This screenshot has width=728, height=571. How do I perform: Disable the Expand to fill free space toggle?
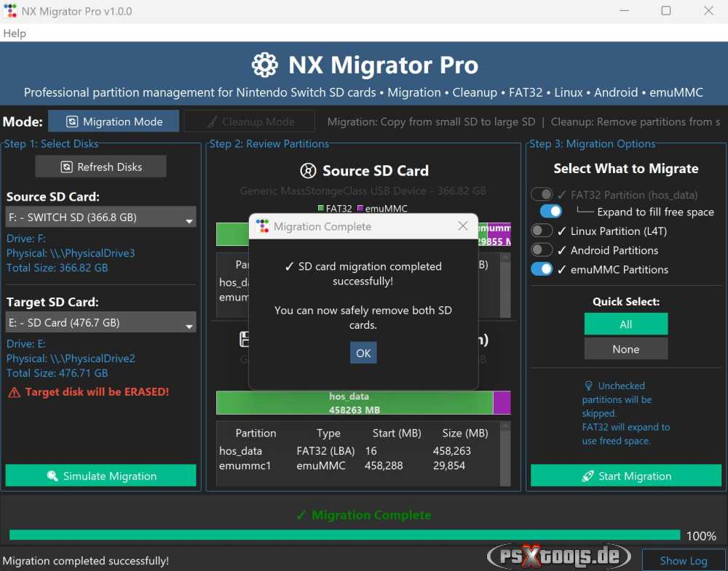point(550,211)
